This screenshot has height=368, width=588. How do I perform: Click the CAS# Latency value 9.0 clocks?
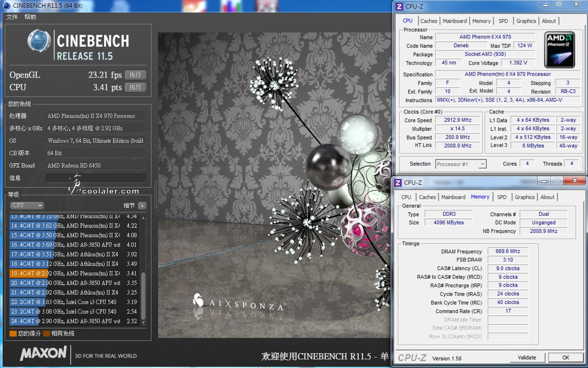[x=508, y=268]
